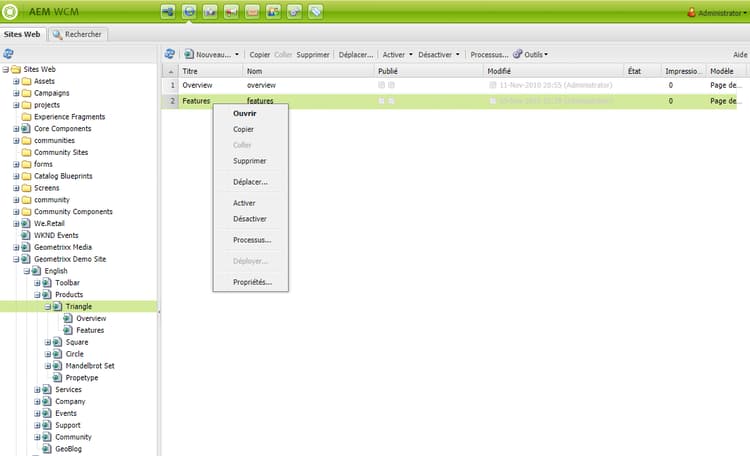Open the Administrator user menu
This screenshot has height=456, width=750.
coord(717,12)
